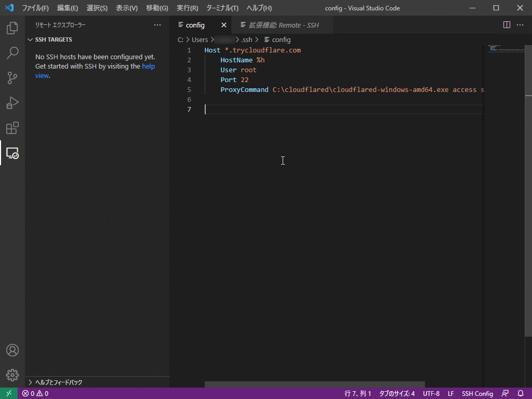This screenshot has width=532, height=399.
Task: Open the Accounts icon near bottom left
Action: [12, 350]
